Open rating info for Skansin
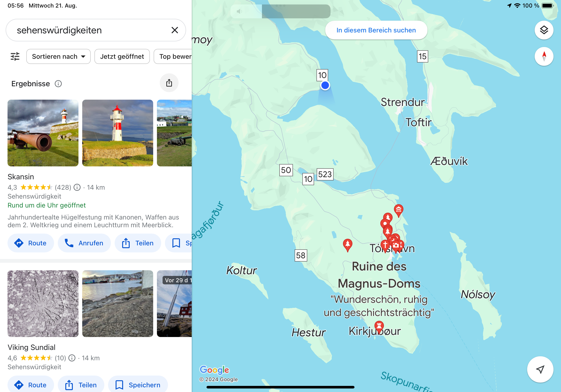This screenshot has height=392, width=561. (x=77, y=188)
